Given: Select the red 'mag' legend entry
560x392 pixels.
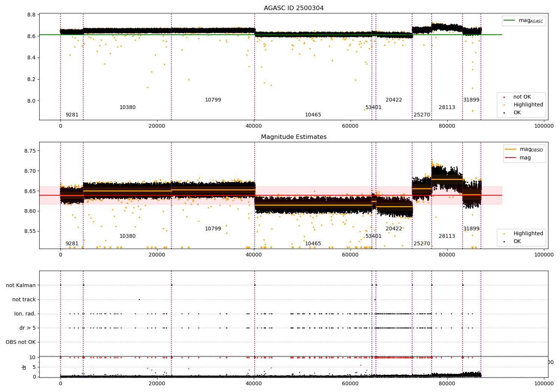Looking at the screenshot, I should (518, 158).
